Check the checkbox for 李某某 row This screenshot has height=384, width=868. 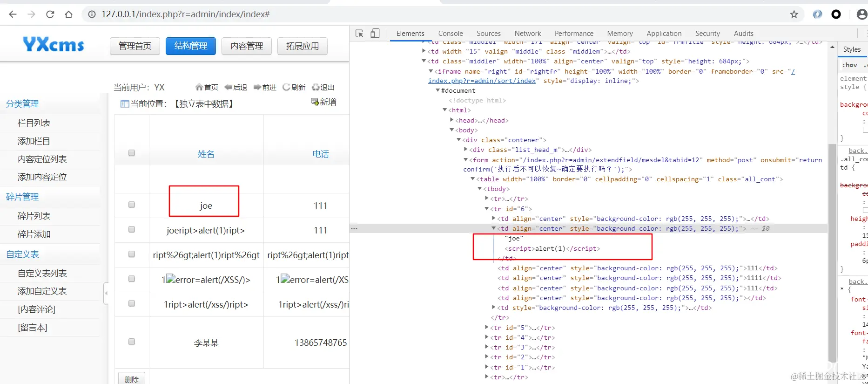(x=132, y=342)
